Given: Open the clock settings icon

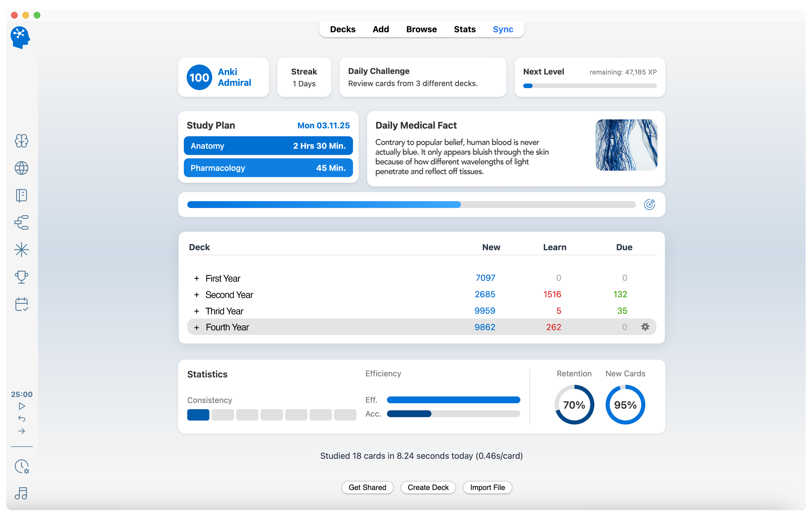Looking at the screenshot, I should [x=22, y=466].
